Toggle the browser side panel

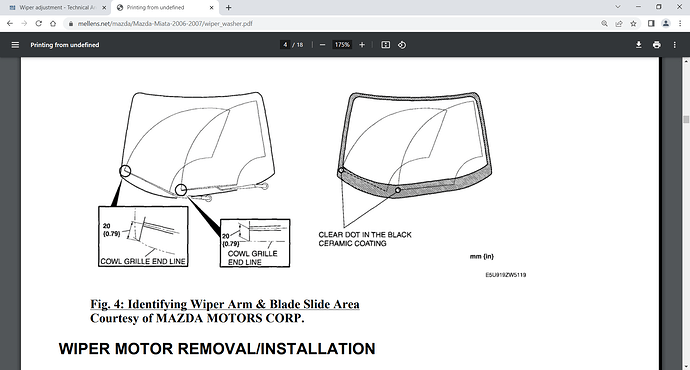651,24
